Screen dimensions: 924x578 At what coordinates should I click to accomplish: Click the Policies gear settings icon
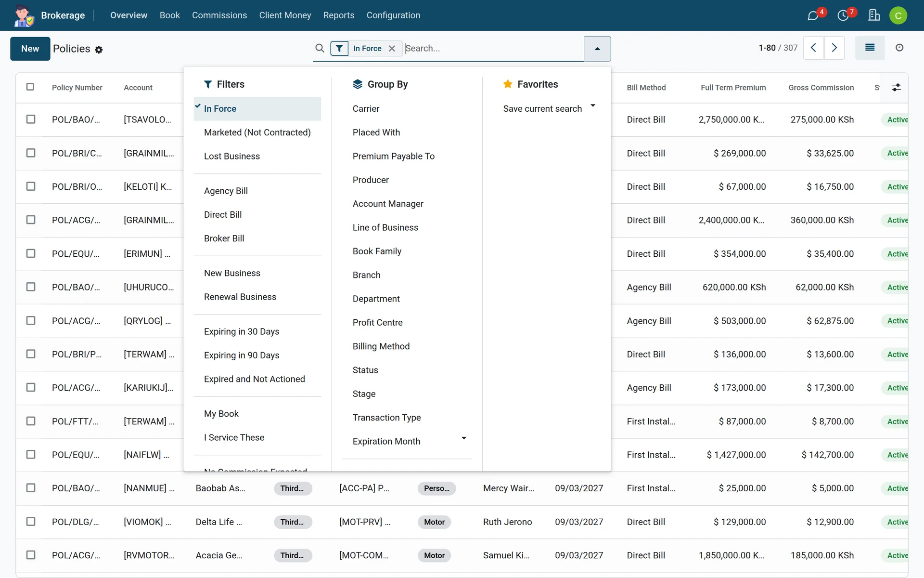(99, 50)
